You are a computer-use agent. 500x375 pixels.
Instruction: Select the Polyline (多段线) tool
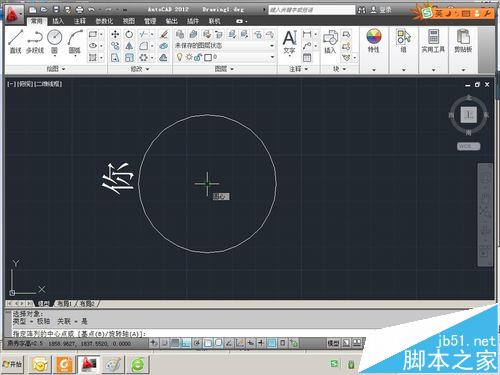coord(35,41)
